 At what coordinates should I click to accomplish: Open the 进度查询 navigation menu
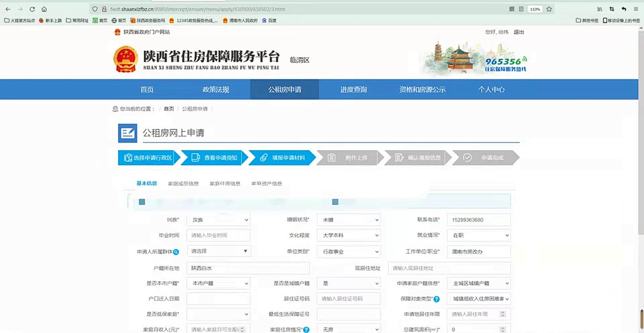click(354, 89)
